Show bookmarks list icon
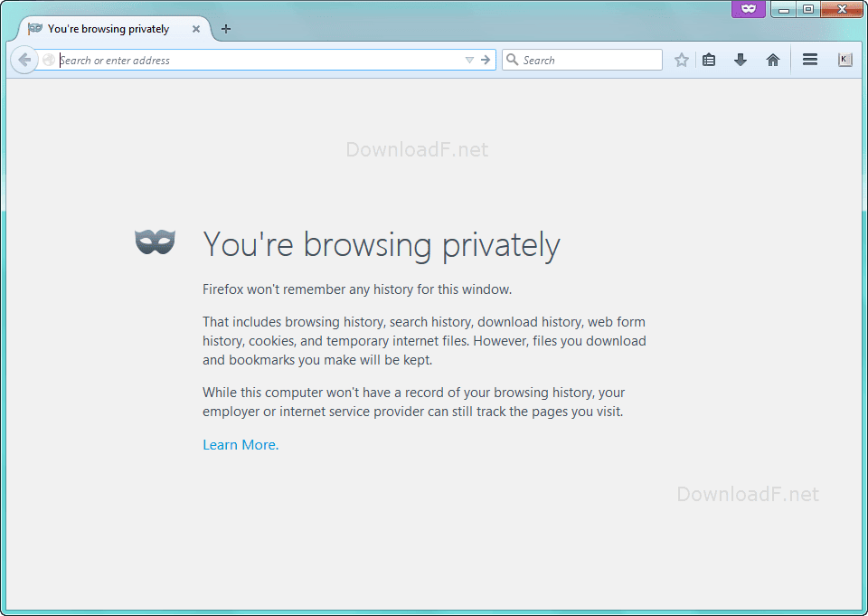This screenshot has height=616, width=868. (709, 60)
